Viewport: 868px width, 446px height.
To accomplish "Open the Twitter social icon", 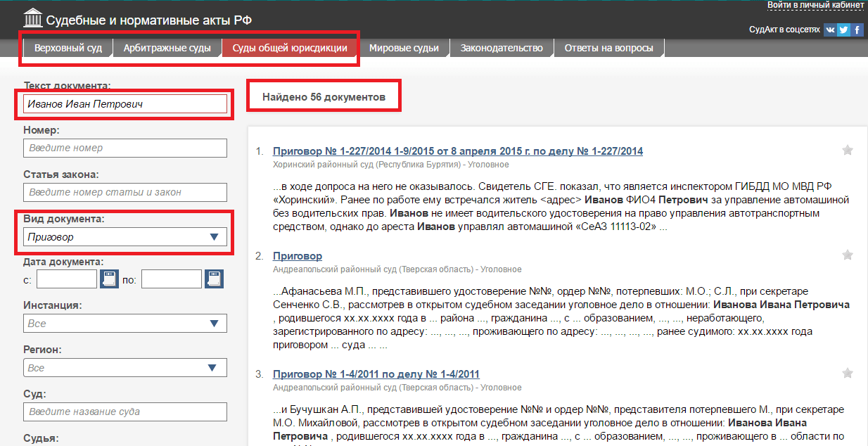I will pyautogui.click(x=844, y=30).
